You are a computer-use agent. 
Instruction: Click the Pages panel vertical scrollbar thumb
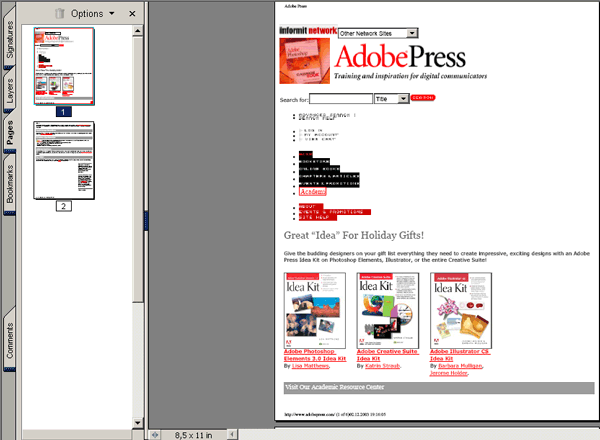[x=138, y=169]
